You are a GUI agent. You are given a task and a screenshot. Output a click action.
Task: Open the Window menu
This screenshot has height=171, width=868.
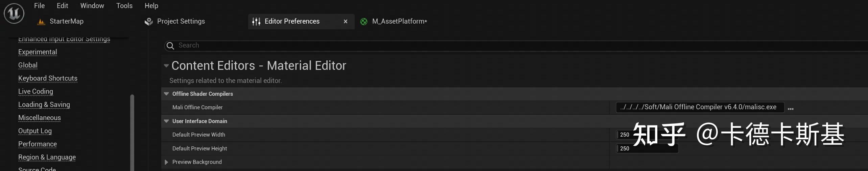pyautogui.click(x=92, y=6)
